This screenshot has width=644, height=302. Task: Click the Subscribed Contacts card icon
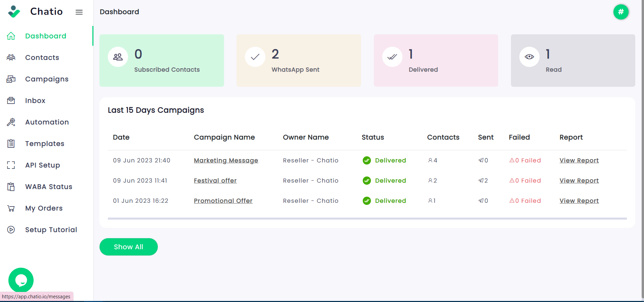click(118, 57)
